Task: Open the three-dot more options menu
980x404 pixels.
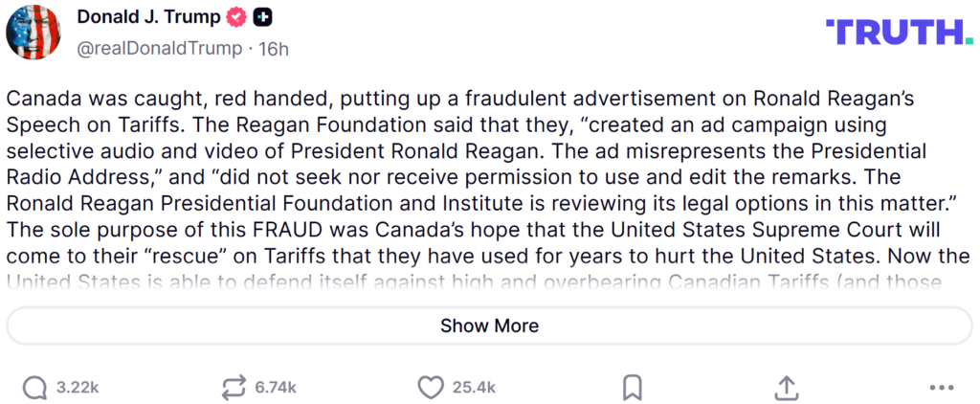Action: pos(942,387)
